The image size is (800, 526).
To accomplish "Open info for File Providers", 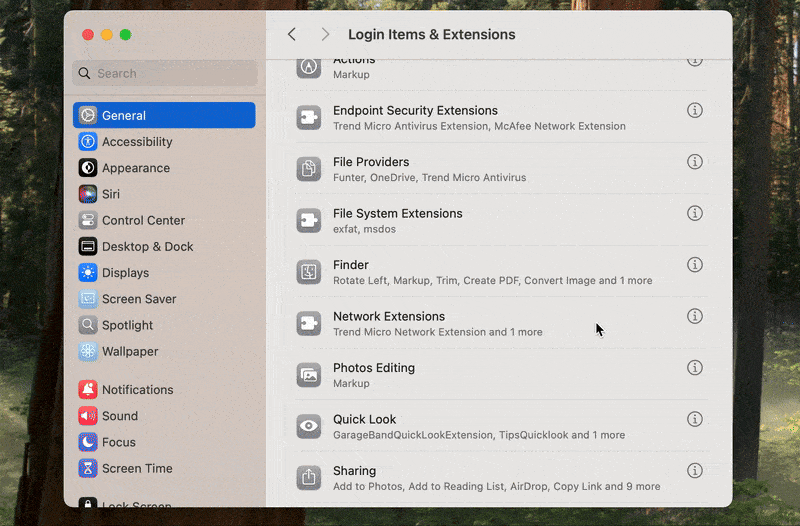I will [694, 162].
